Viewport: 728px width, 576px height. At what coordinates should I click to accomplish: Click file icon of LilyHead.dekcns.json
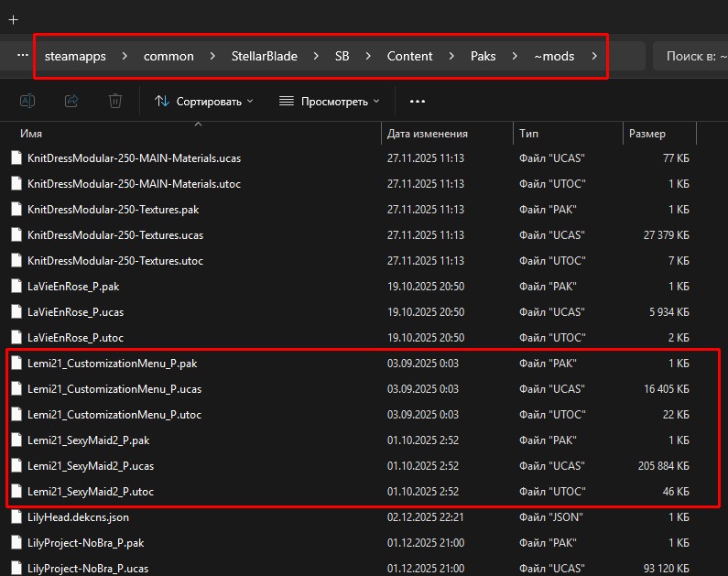(x=16, y=517)
